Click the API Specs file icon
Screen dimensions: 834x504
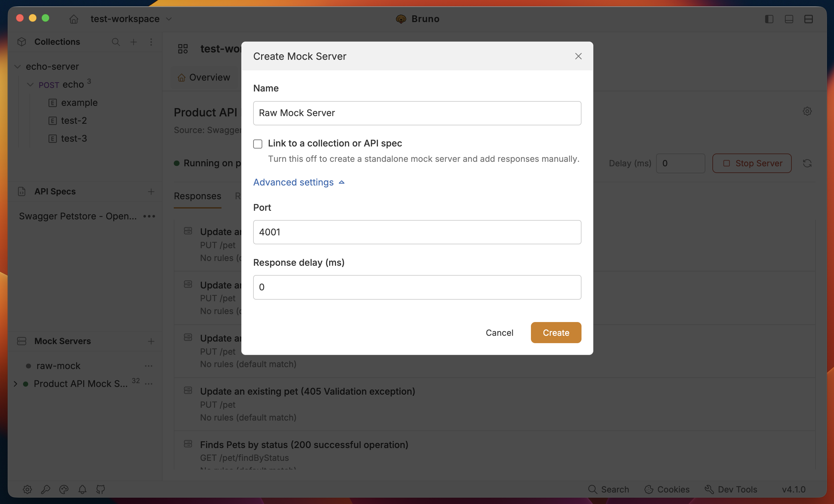22,192
